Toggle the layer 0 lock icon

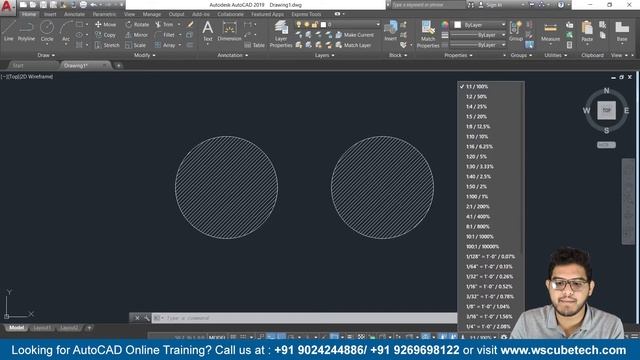(x=314, y=24)
